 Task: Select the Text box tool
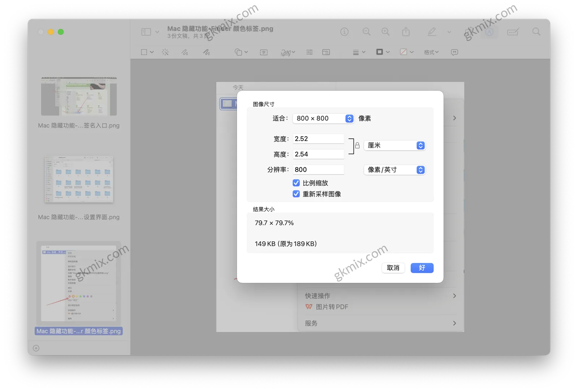click(x=264, y=52)
